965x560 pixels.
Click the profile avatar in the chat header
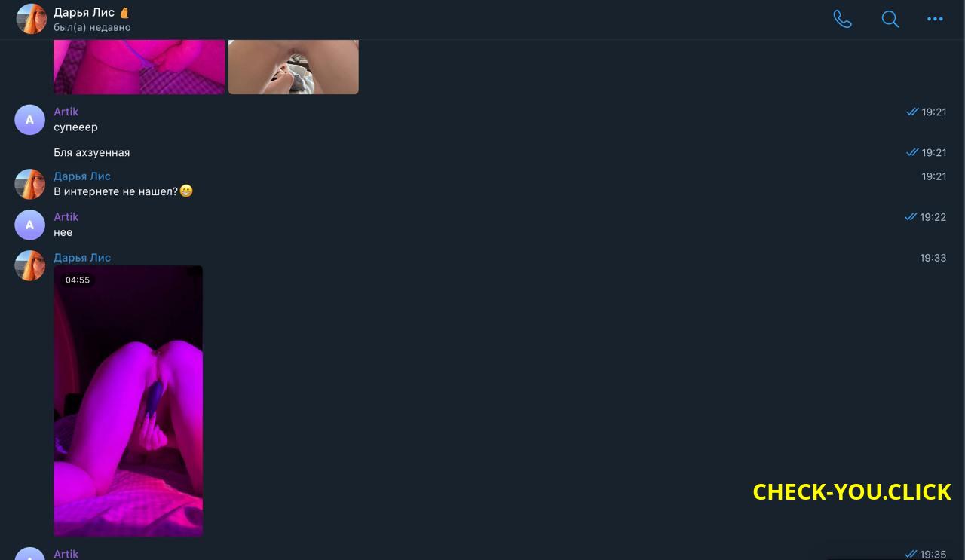tap(31, 19)
